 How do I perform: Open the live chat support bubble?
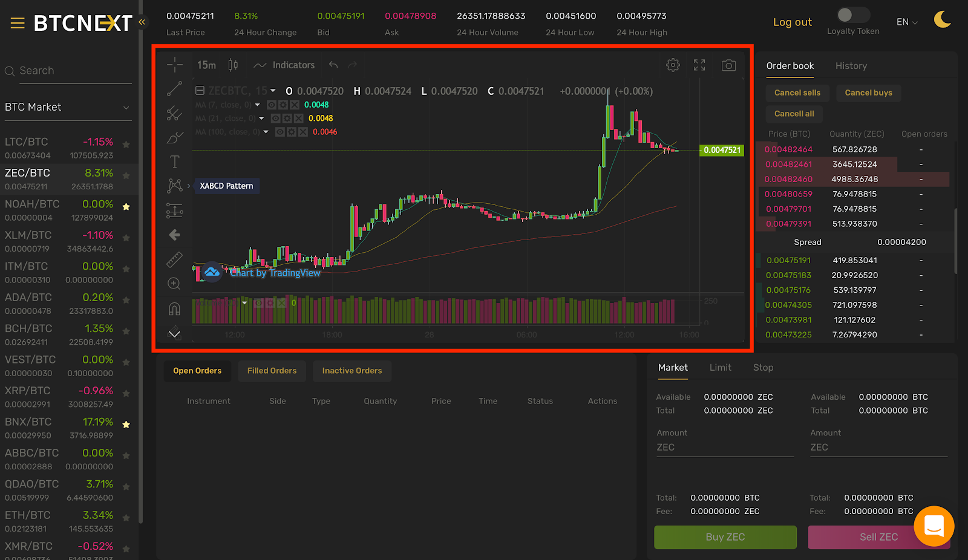tap(934, 526)
